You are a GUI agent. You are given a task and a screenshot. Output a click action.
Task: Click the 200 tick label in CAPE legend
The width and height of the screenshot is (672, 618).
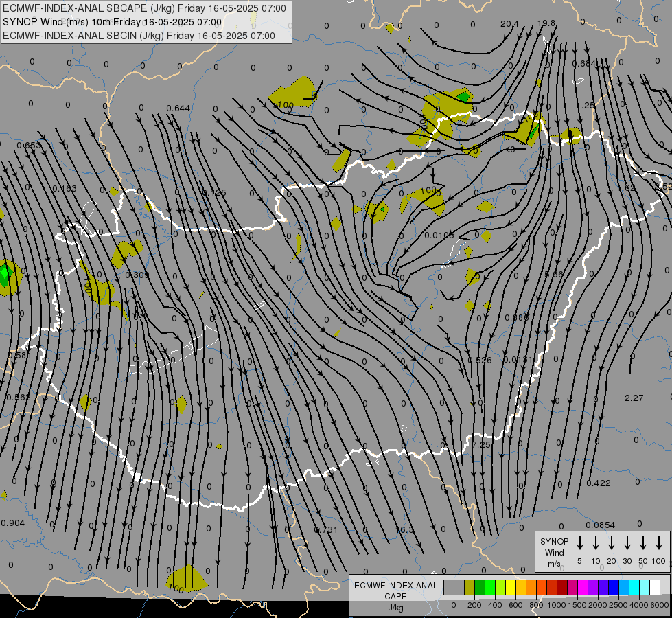coord(474,605)
